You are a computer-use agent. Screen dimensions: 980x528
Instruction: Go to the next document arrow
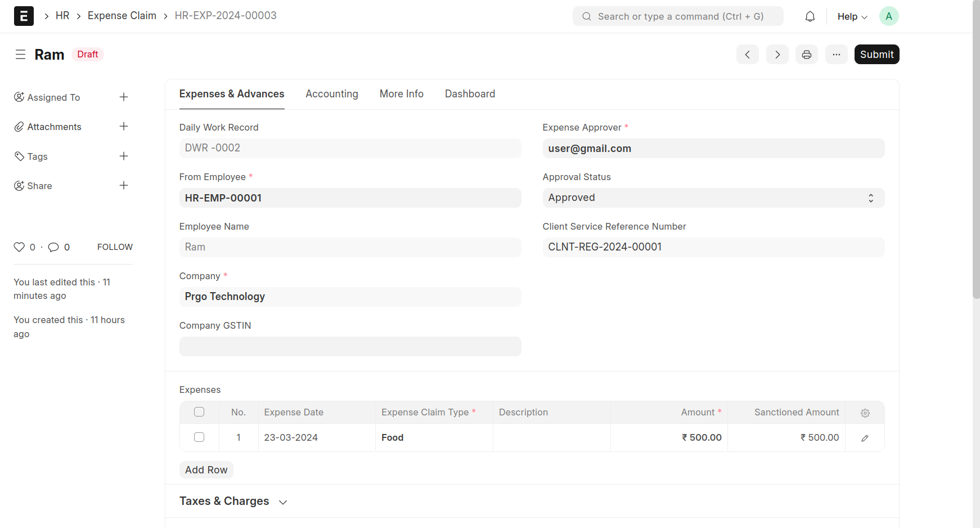(777, 55)
